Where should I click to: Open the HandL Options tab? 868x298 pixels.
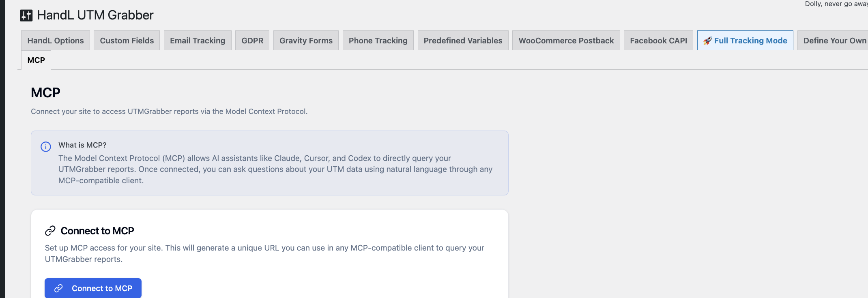(56, 41)
